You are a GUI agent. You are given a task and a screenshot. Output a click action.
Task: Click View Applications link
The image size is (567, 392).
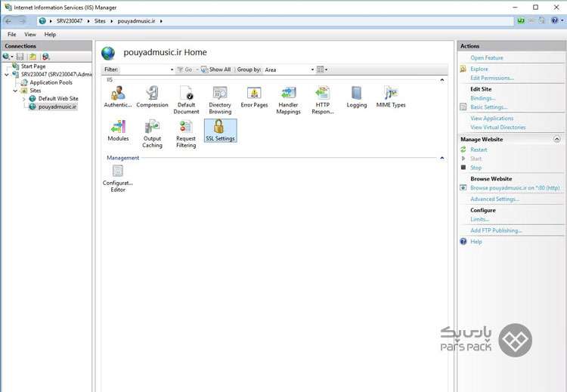point(492,119)
